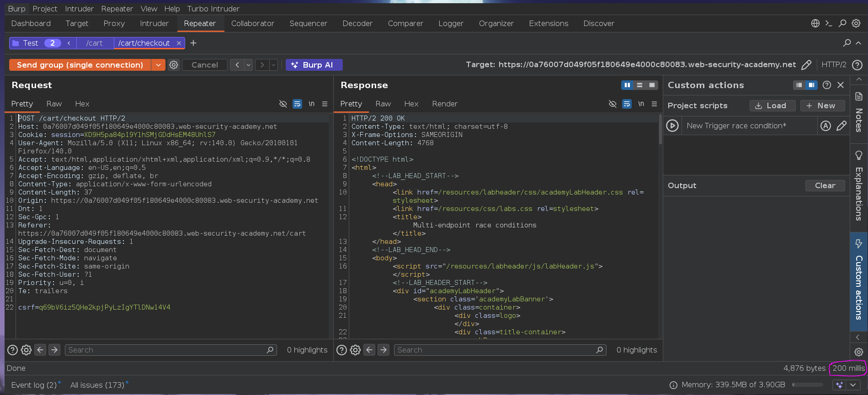868x395 pixels.
Task: Collapse Repeater tab bar with chevron up
Action: 858,43
